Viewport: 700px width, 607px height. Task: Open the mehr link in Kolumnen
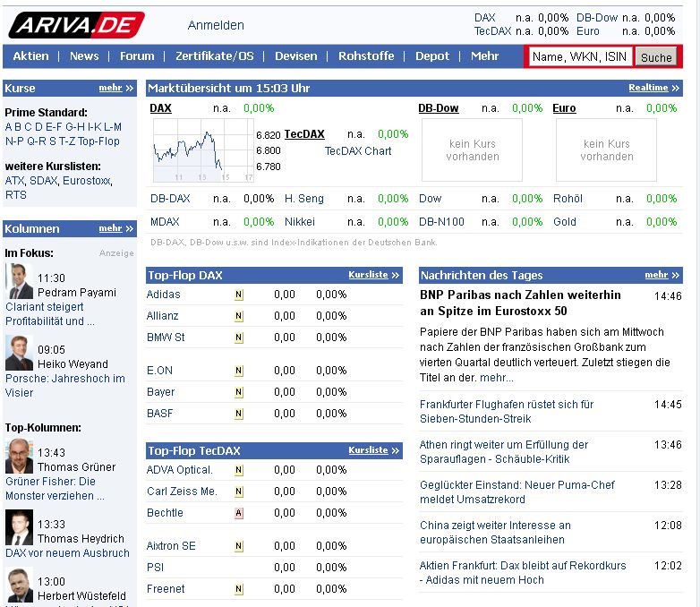[115, 228]
